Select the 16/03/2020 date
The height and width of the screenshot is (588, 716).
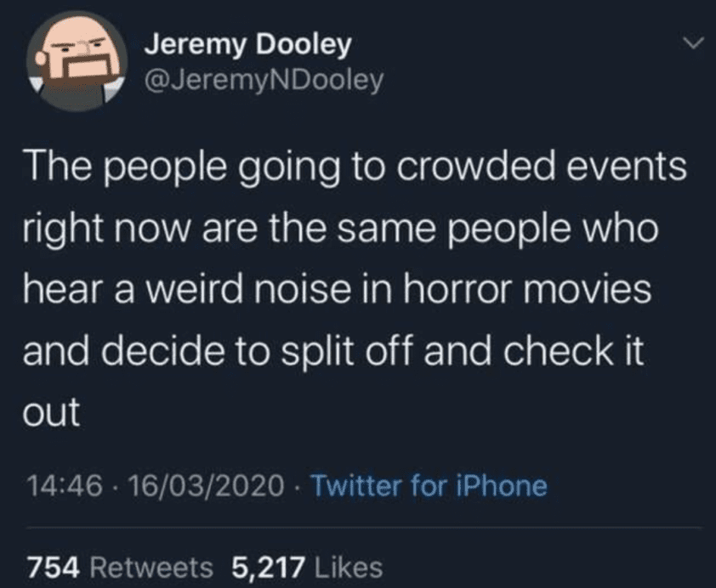tap(207, 486)
